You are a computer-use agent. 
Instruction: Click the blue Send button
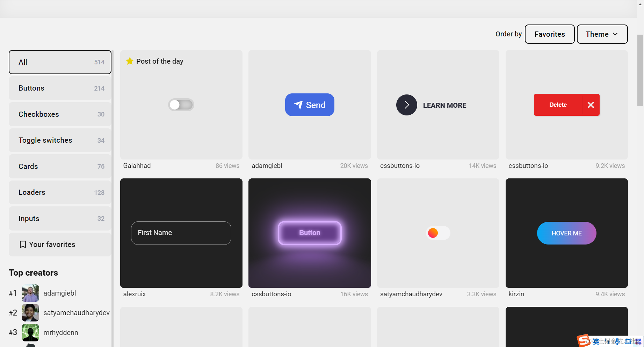point(310,105)
